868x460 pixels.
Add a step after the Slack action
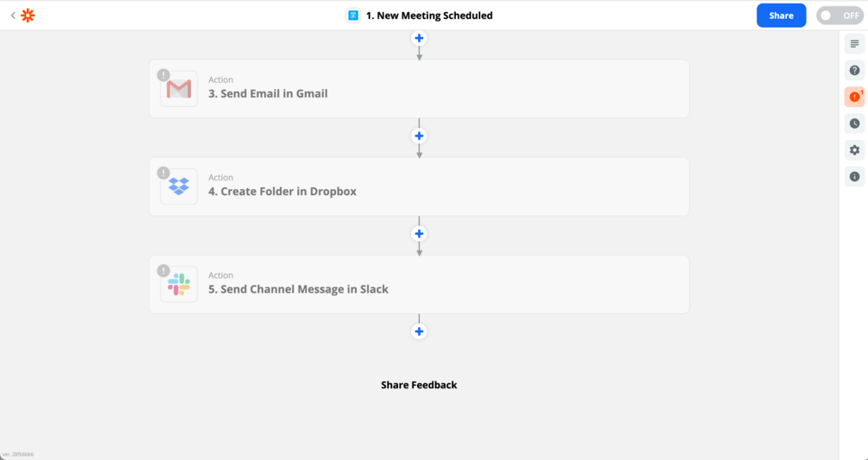click(x=419, y=331)
